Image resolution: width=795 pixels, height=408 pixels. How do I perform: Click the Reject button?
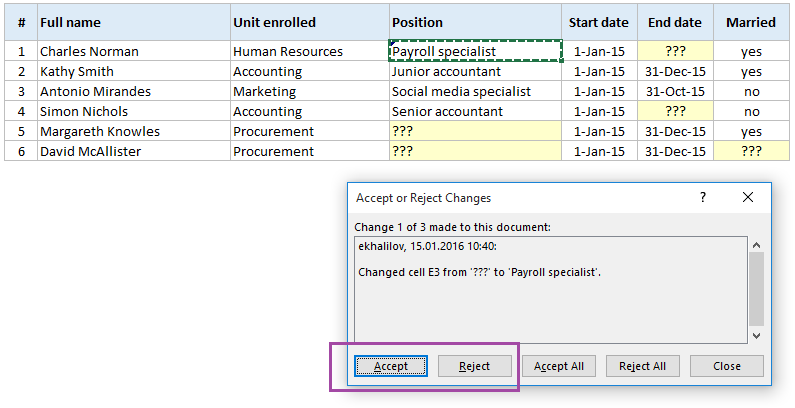474,366
